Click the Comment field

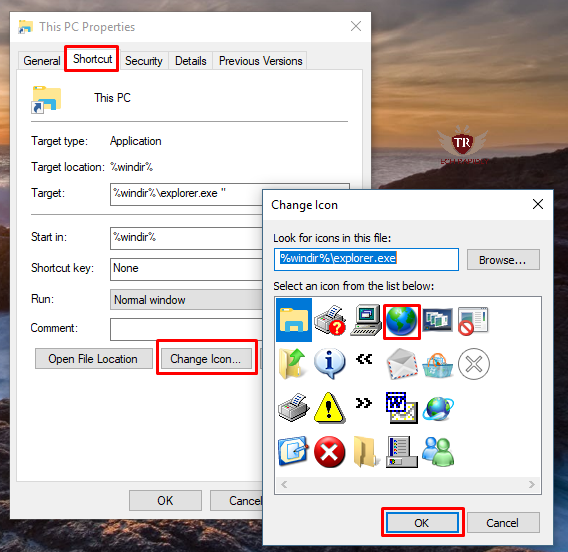click(x=186, y=329)
